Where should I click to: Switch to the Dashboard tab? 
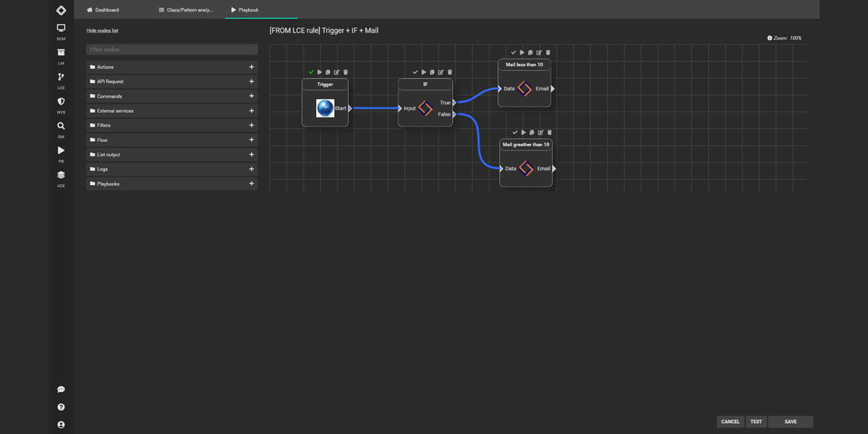click(103, 10)
